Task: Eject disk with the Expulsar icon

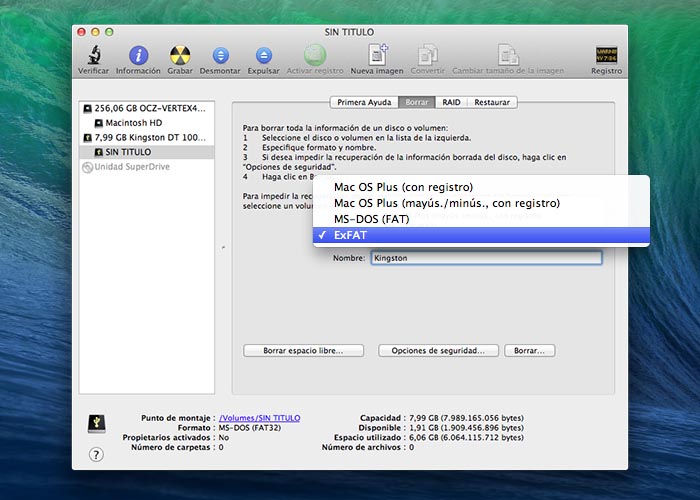Action: coord(264,55)
